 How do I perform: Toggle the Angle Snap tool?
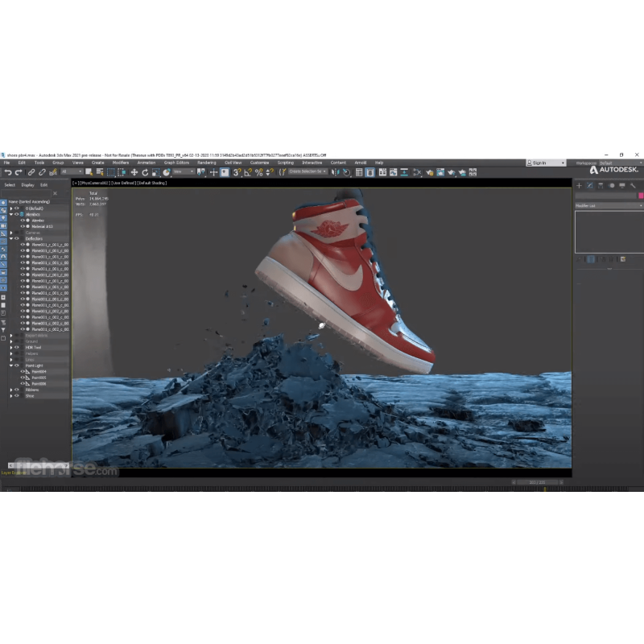click(248, 172)
